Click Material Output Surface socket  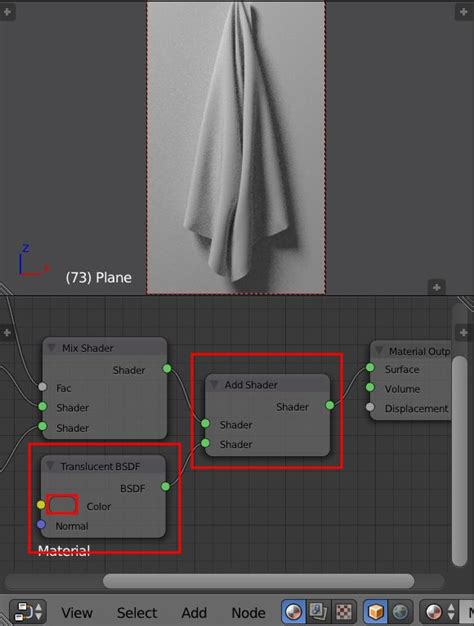click(x=370, y=367)
